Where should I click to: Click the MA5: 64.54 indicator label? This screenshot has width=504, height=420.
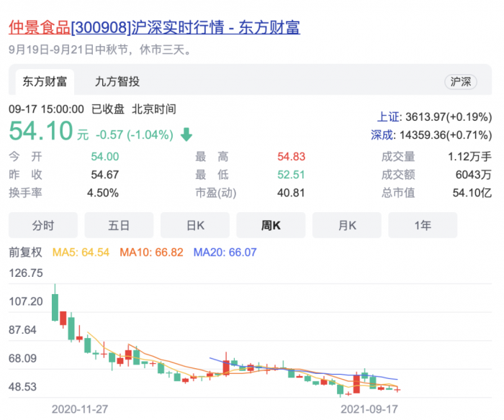pos(81,252)
